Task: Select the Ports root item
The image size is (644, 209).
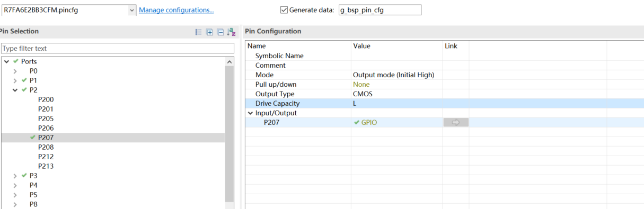Action: 29,61
